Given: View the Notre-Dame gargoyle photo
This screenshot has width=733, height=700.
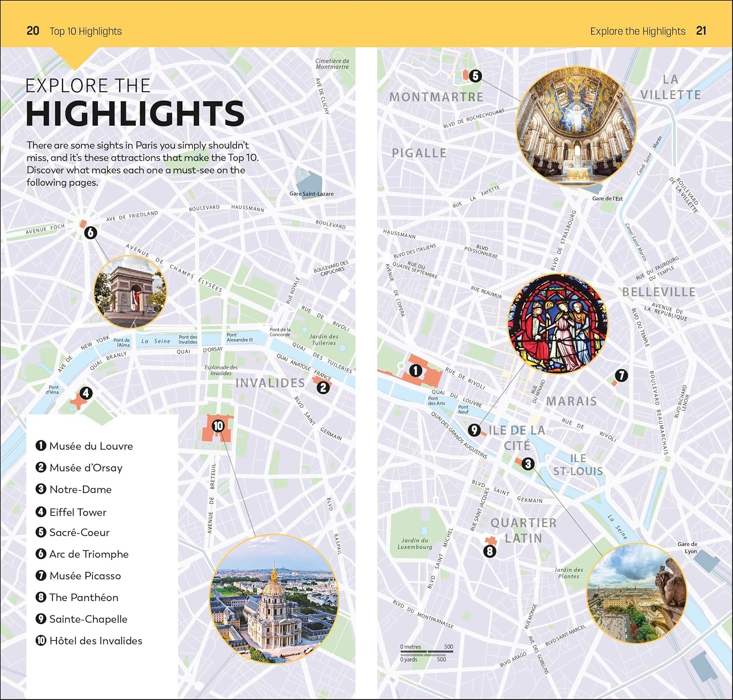Looking at the screenshot, I should tap(636, 594).
